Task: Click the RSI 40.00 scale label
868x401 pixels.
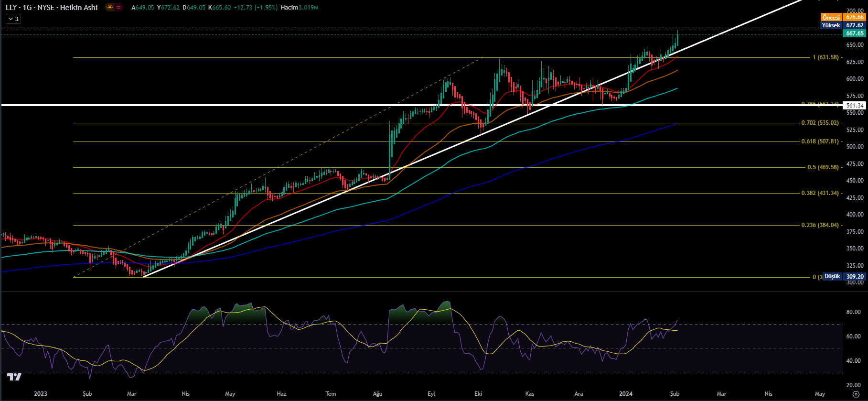Action: click(x=854, y=361)
